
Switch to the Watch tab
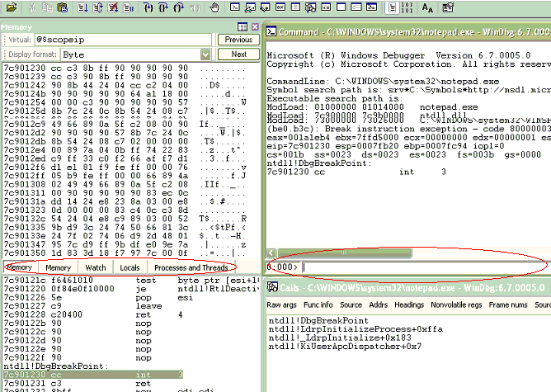[x=96, y=267]
